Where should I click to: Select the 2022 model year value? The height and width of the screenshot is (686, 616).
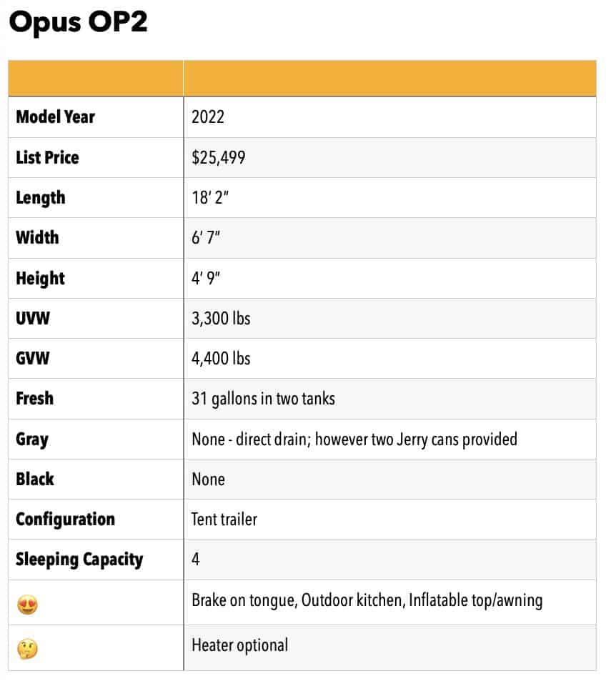coord(208,116)
